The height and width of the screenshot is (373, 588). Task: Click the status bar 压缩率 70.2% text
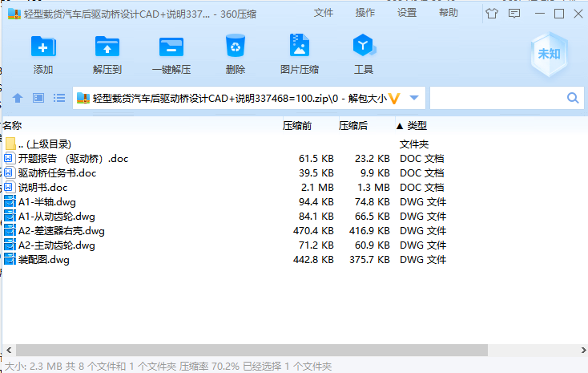pos(209,367)
